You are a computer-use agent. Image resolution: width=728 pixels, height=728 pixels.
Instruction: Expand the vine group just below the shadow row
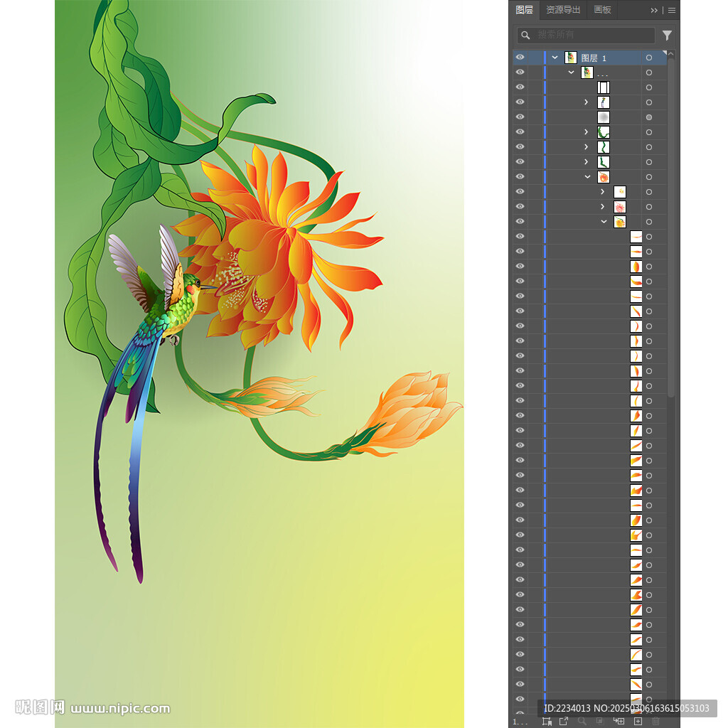tap(587, 132)
